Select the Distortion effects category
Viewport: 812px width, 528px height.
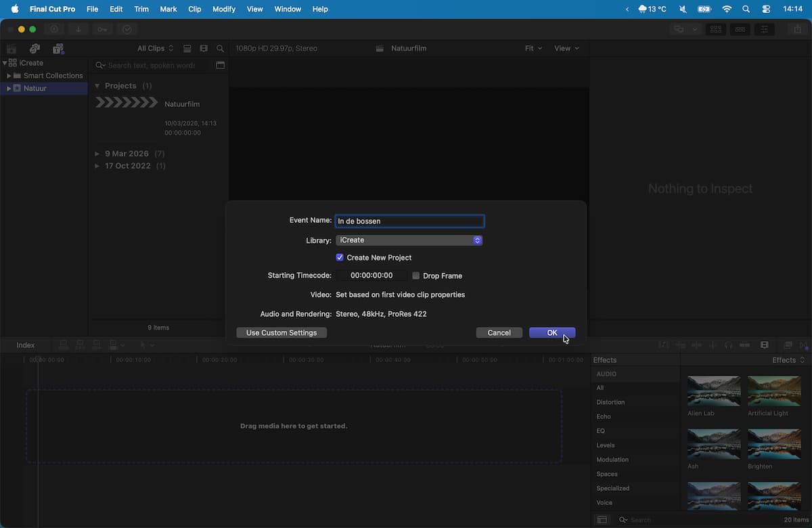610,402
